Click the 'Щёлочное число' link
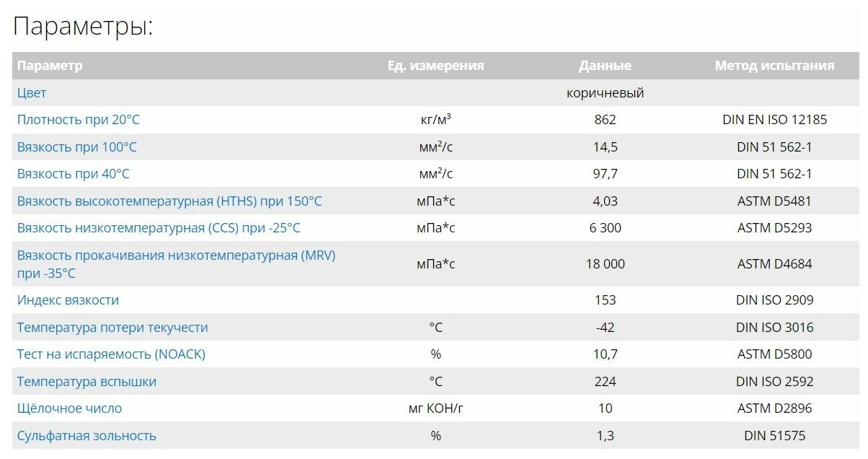The image size is (868, 459). pyautogui.click(x=69, y=408)
